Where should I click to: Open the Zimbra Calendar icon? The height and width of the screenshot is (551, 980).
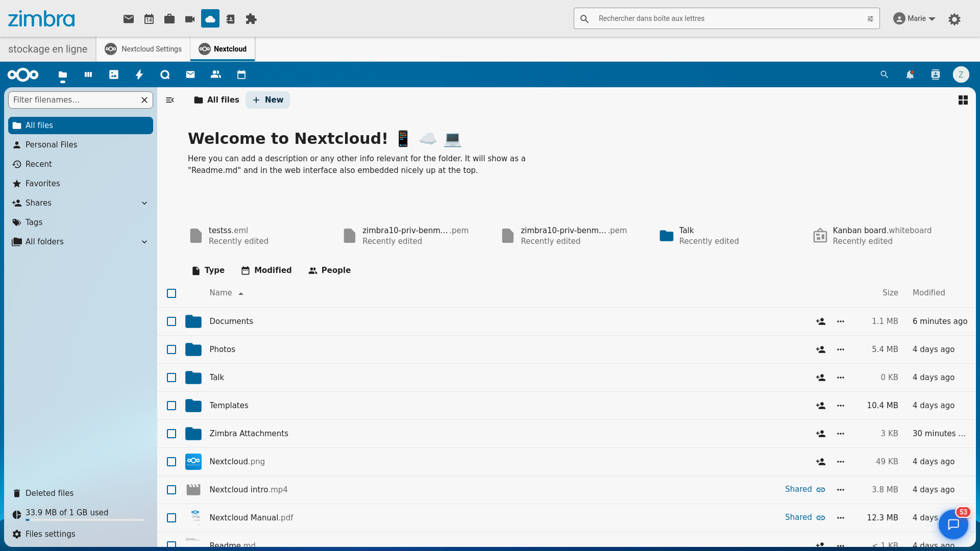(x=149, y=19)
